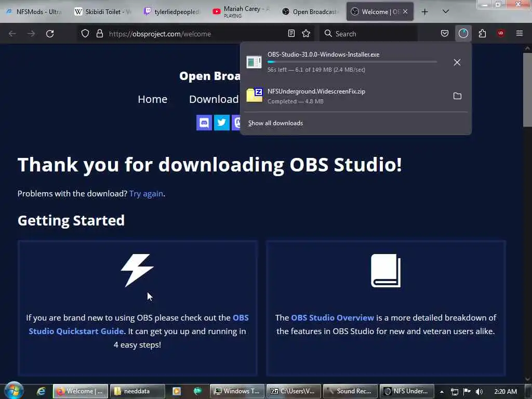
Task: Toggle reader view icon
Action: [291, 34]
